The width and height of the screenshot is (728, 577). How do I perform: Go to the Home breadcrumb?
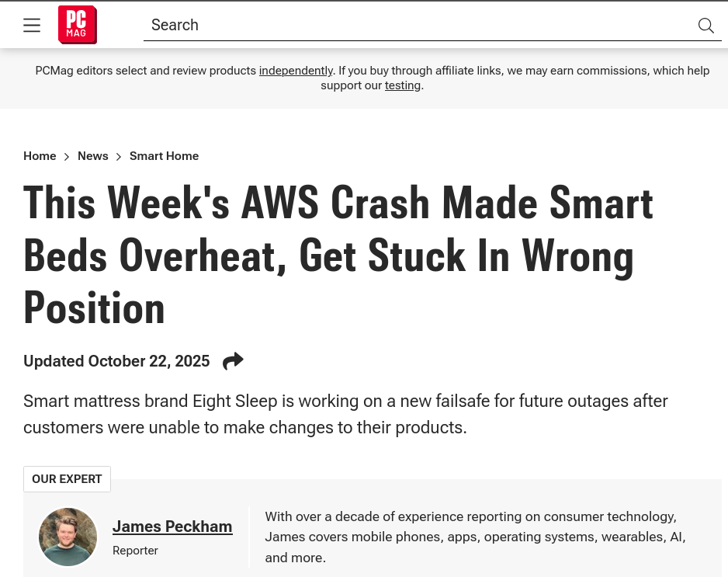pos(40,156)
